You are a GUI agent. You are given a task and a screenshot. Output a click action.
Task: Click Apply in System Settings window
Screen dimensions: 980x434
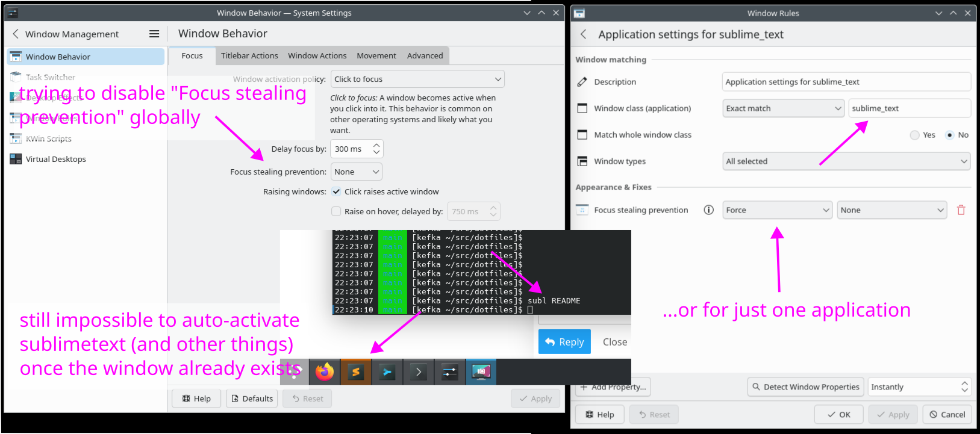(x=535, y=398)
